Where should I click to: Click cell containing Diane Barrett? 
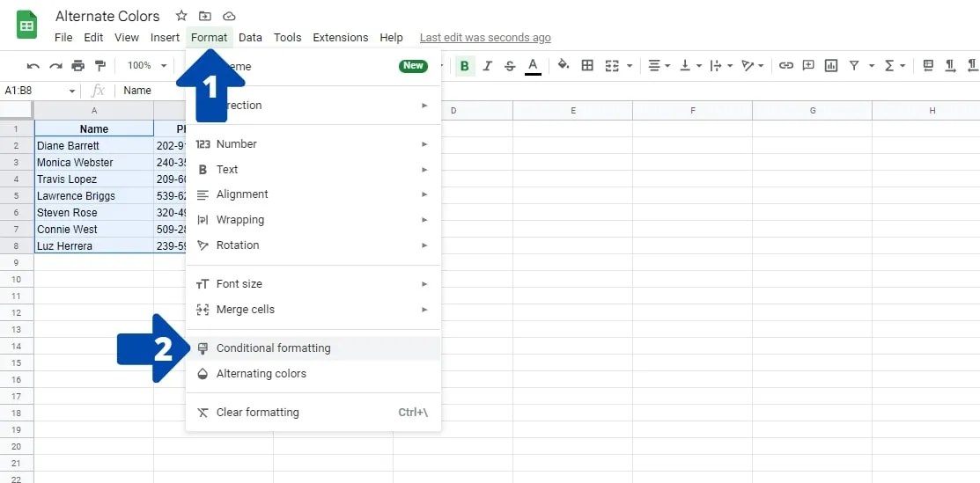(93, 145)
